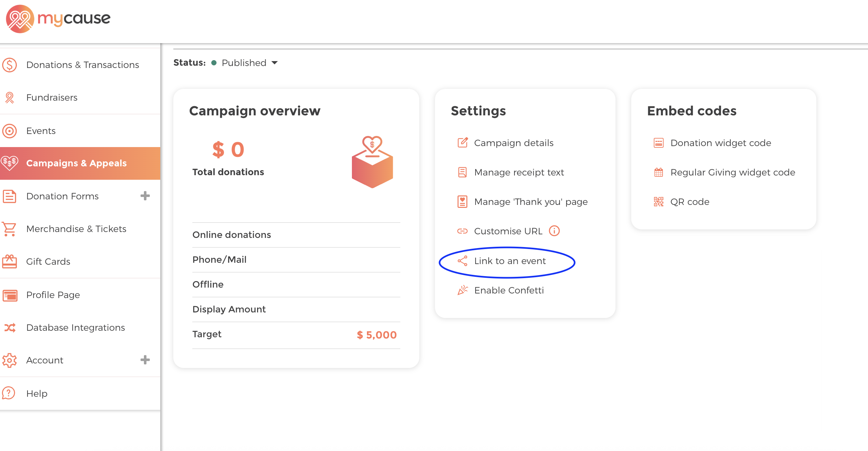Click the Campaign details pencil icon

click(462, 142)
